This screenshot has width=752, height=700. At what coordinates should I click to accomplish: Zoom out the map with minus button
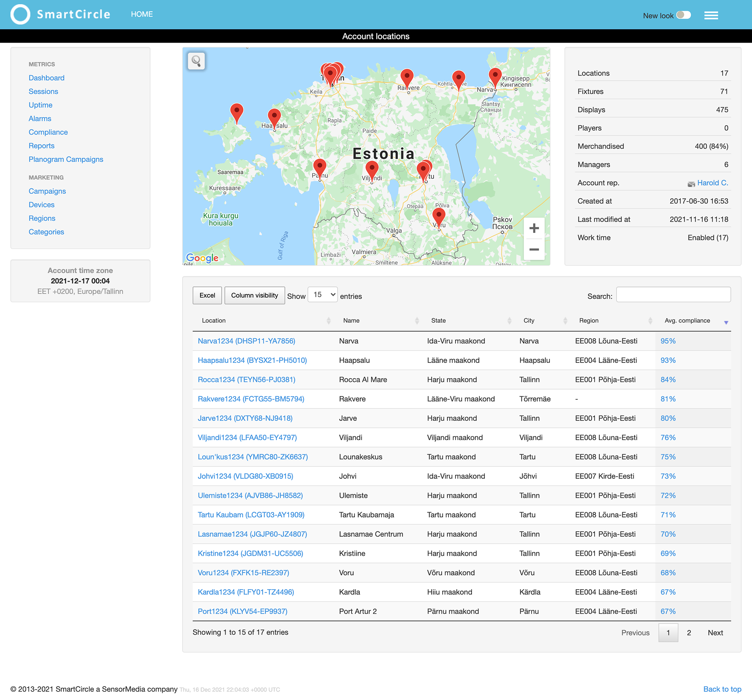(x=534, y=249)
